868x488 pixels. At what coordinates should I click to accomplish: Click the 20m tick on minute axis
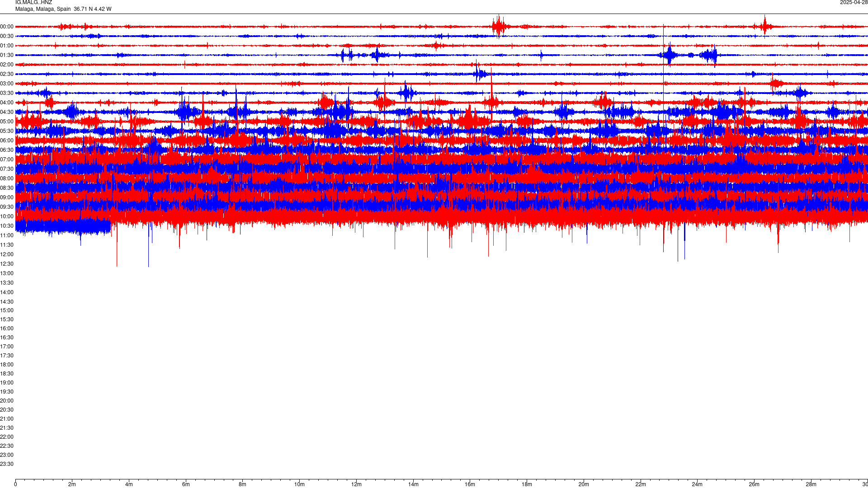(x=584, y=484)
